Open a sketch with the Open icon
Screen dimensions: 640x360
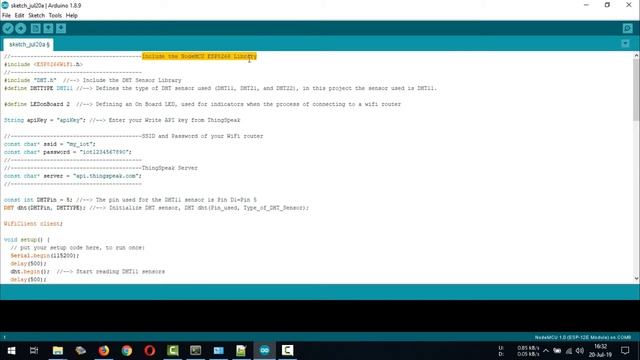point(48,28)
